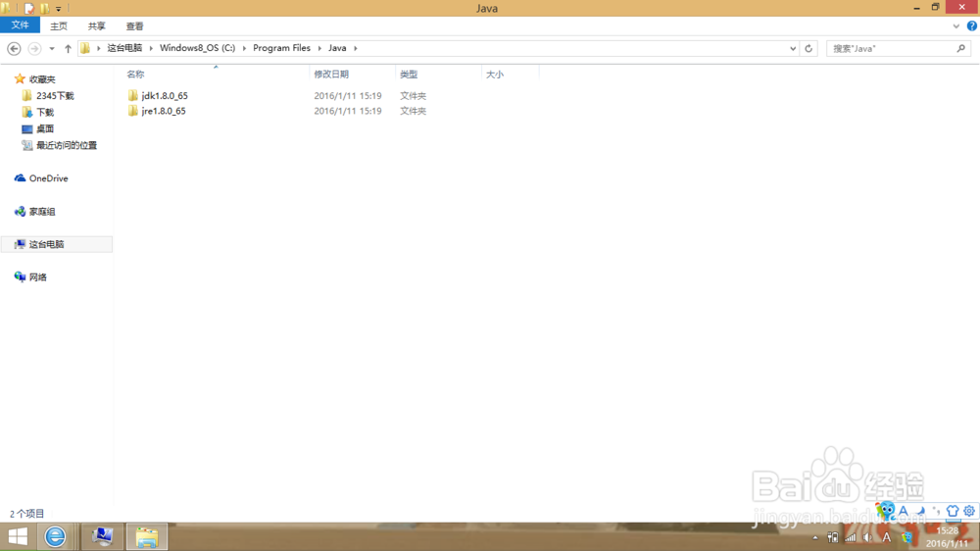
Task: Toggle IME English mode A icon
Action: click(x=904, y=511)
